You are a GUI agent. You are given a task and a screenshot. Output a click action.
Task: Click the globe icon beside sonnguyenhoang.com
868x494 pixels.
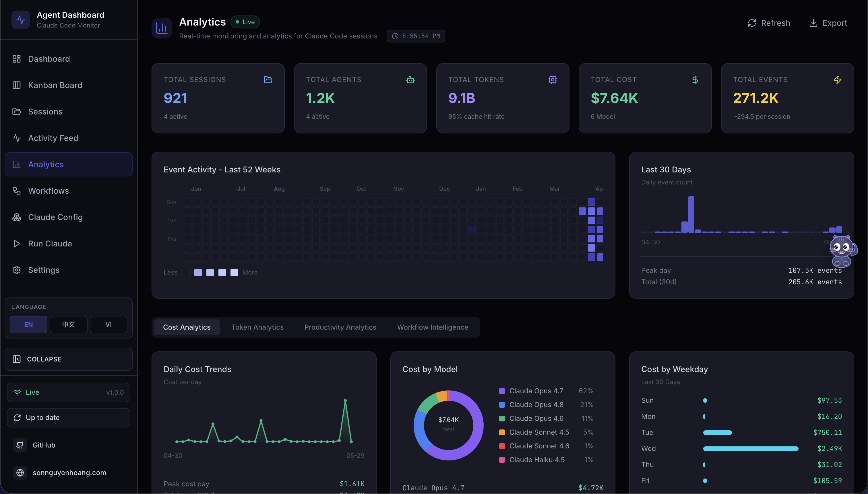tap(20, 472)
